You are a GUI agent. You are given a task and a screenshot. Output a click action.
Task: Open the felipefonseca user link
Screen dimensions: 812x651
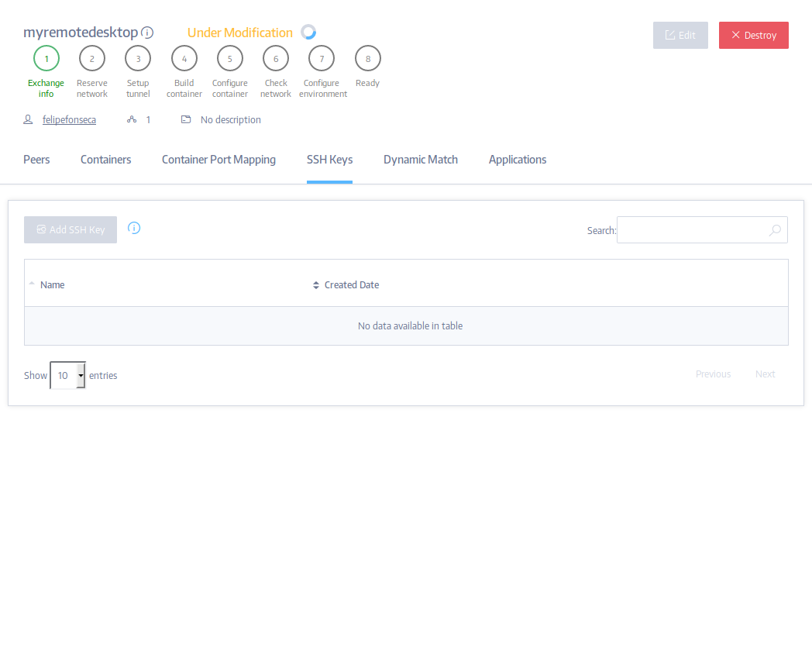[x=70, y=119]
